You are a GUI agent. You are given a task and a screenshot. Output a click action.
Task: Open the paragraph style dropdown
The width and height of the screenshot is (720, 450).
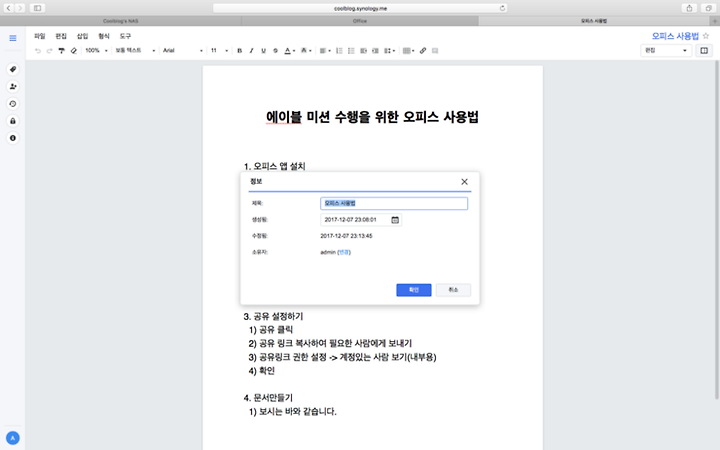pos(135,51)
